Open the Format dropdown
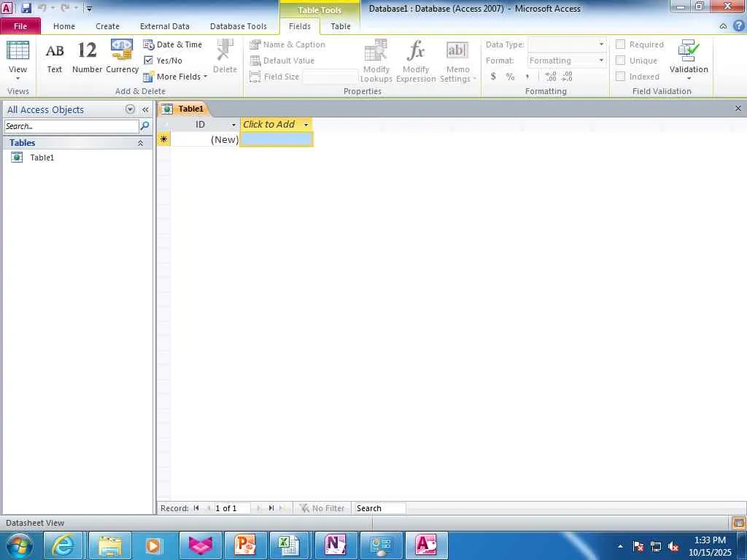The width and height of the screenshot is (747, 560). tap(601, 61)
